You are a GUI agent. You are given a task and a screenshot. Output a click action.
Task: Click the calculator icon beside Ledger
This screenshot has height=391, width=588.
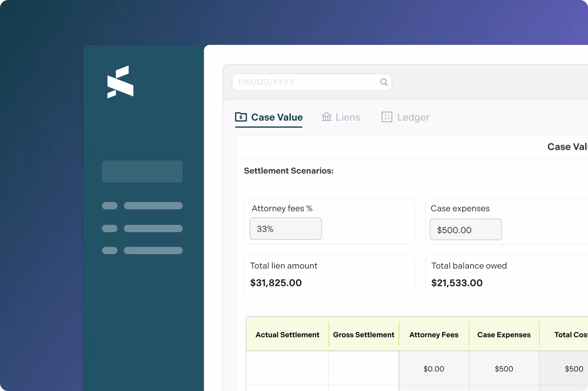387,117
